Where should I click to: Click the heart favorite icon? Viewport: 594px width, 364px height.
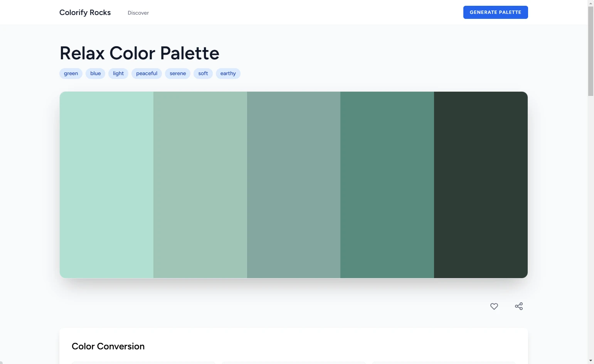coord(494,306)
